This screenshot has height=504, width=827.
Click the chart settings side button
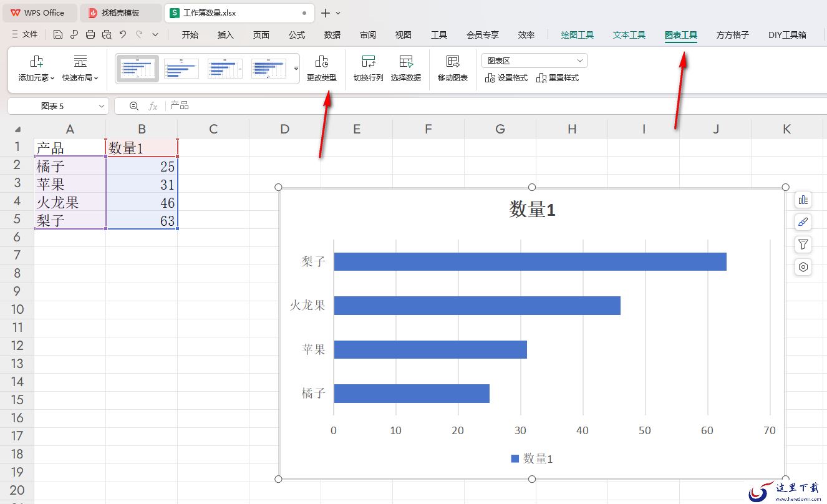click(x=803, y=267)
